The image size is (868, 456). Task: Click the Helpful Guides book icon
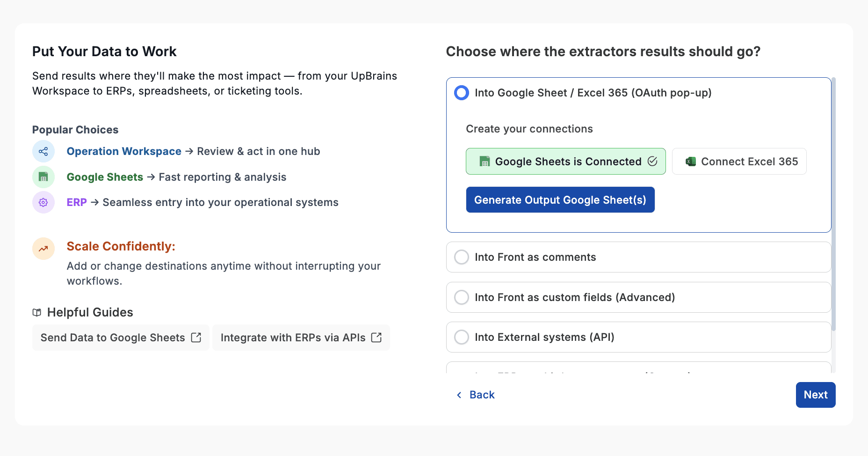pyautogui.click(x=37, y=313)
